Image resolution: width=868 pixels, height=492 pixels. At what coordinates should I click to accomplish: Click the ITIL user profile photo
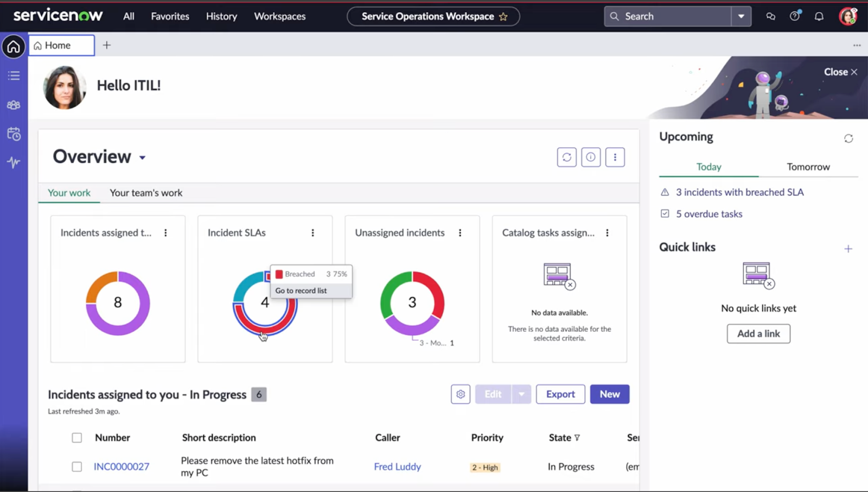point(65,87)
